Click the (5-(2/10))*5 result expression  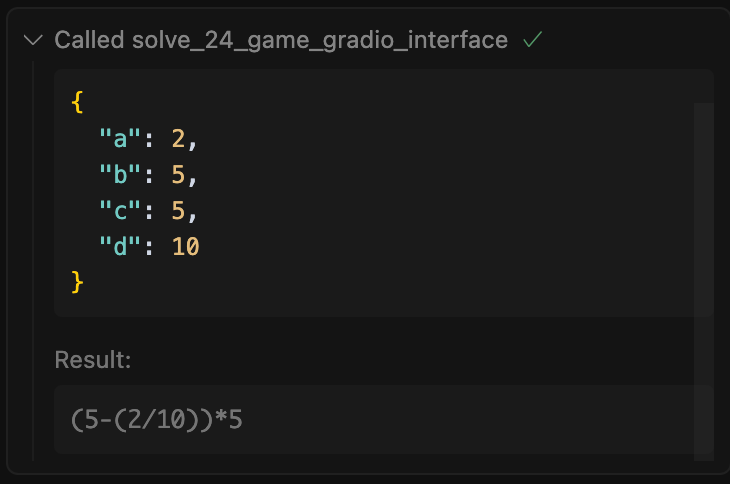156,419
